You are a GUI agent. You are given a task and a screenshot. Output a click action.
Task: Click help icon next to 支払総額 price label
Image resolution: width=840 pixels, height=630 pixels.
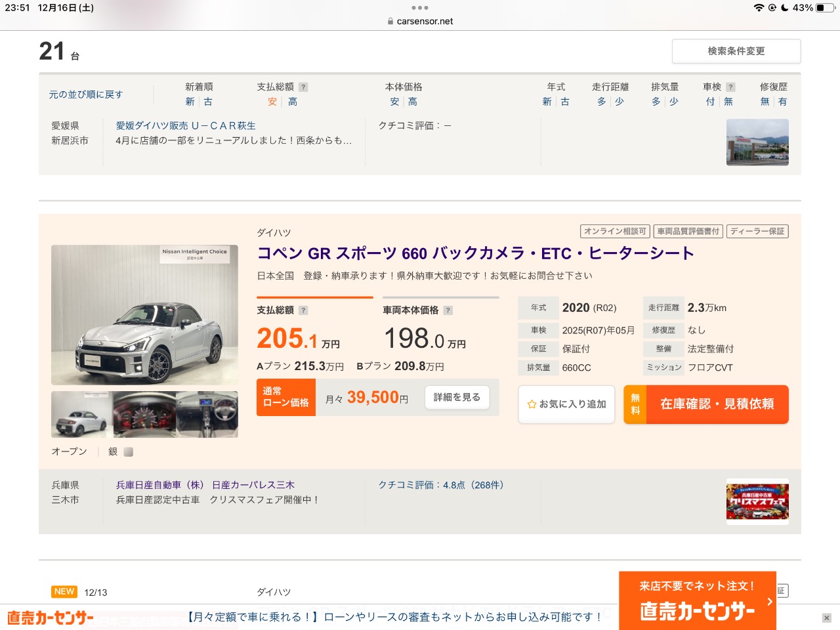coord(303,310)
